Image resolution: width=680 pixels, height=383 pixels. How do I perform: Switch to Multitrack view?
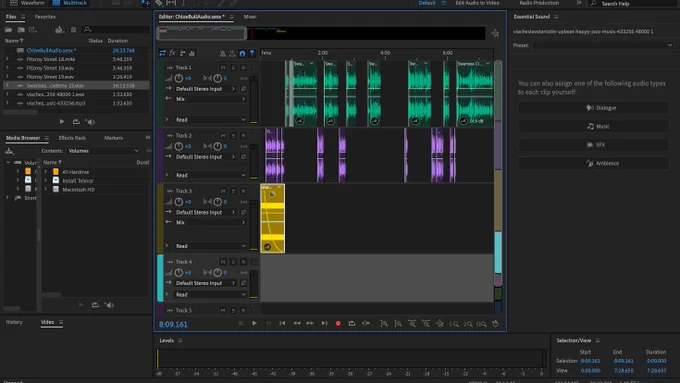click(x=69, y=3)
